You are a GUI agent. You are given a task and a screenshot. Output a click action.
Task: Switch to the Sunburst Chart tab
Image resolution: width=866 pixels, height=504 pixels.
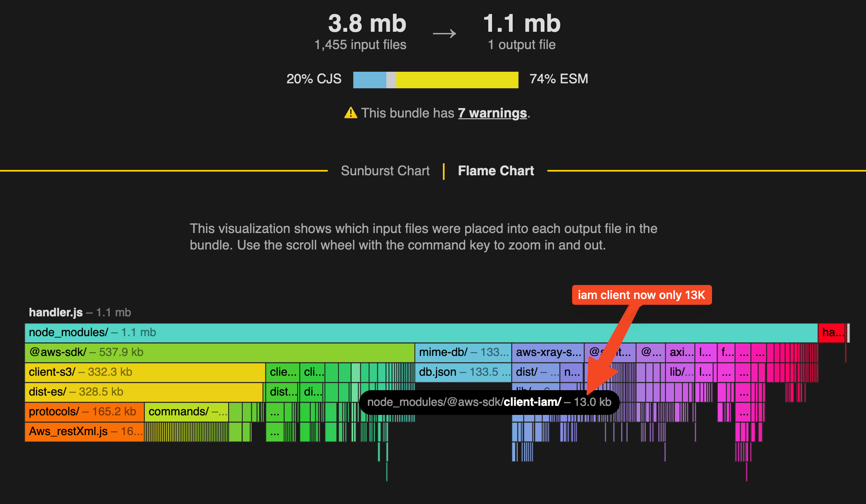(385, 170)
